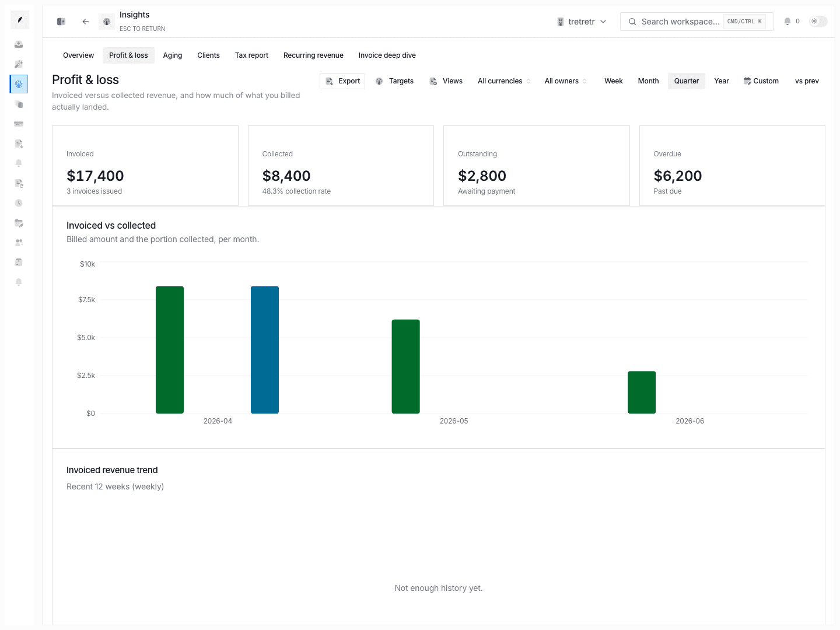The width and height of the screenshot is (840, 630).
Task: Click the Targets gauge icon
Action: [x=379, y=81]
